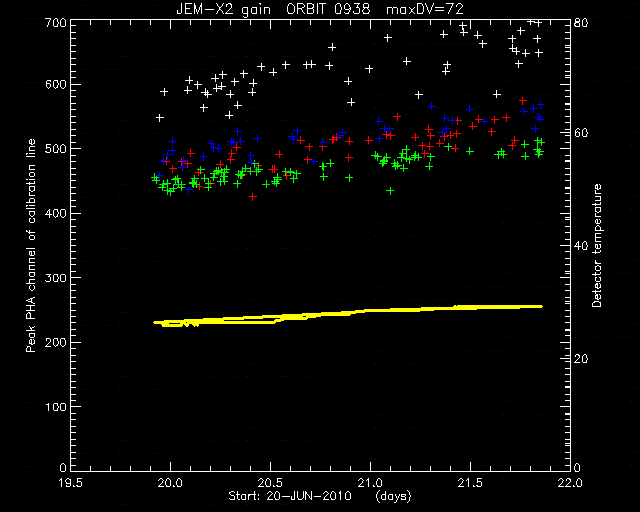The height and width of the screenshot is (512, 640).
Task: Click the leftmost white cross data point
Action: pos(160,118)
